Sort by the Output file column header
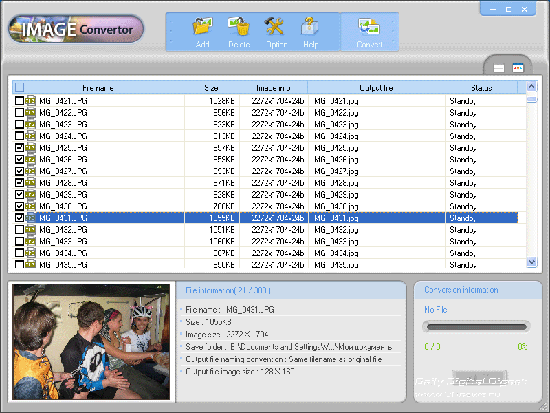This screenshot has width=550, height=413. pyautogui.click(x=377, y=88)
